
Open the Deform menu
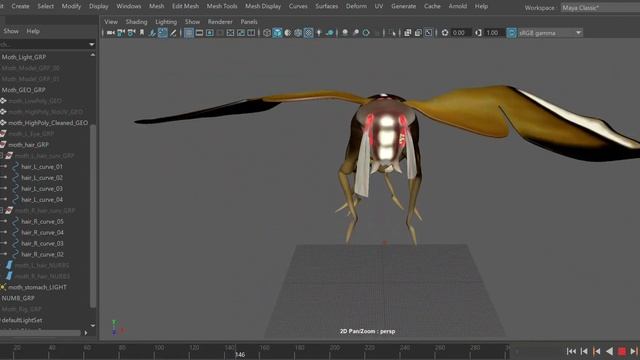356,6
